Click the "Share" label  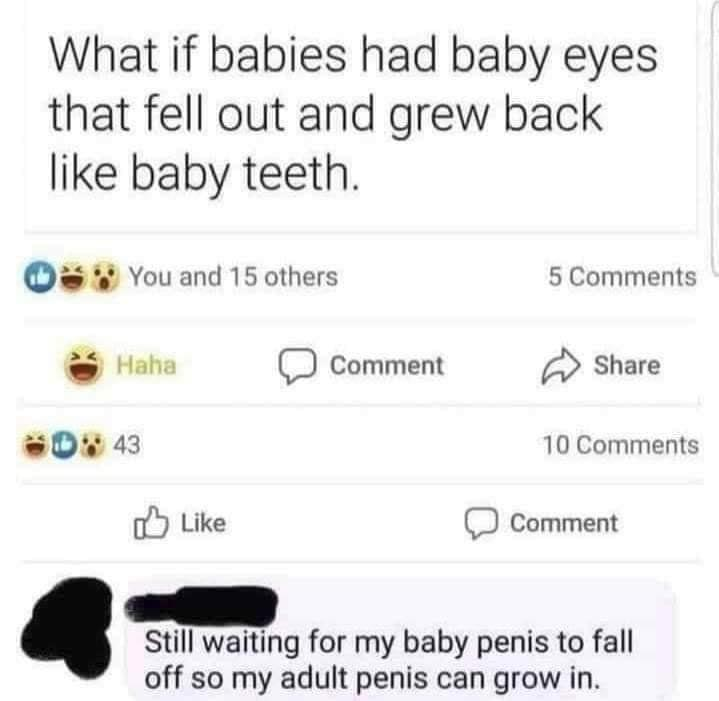pos(627,365)
